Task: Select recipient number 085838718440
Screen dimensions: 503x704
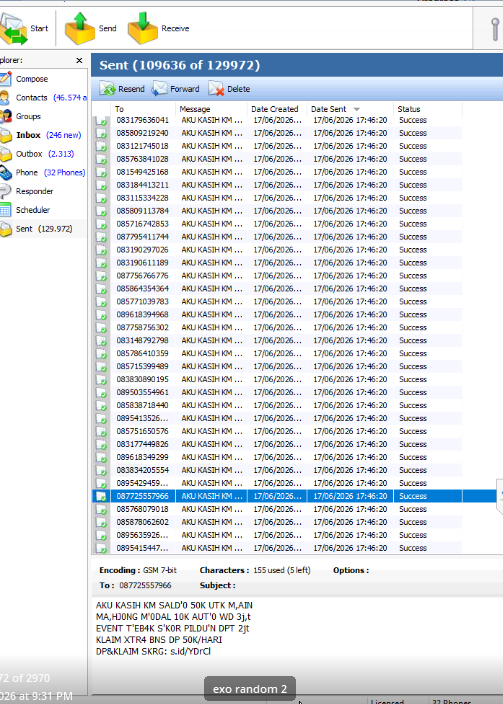Action: (x=143, y=405)
